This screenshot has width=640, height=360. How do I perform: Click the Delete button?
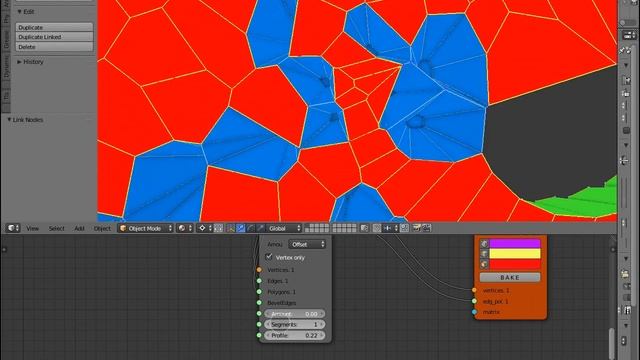pyautogui.click(x=54, y=47)
